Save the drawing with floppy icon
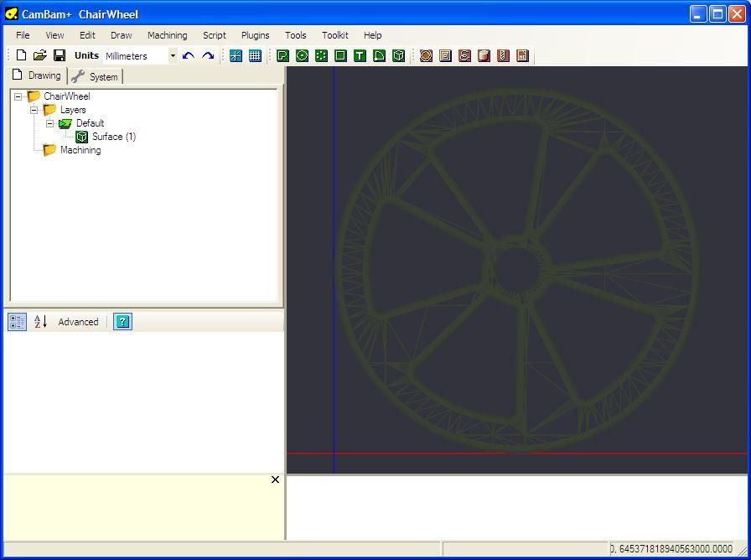Screen dimensions: 751x560 [x=60, y=55]
